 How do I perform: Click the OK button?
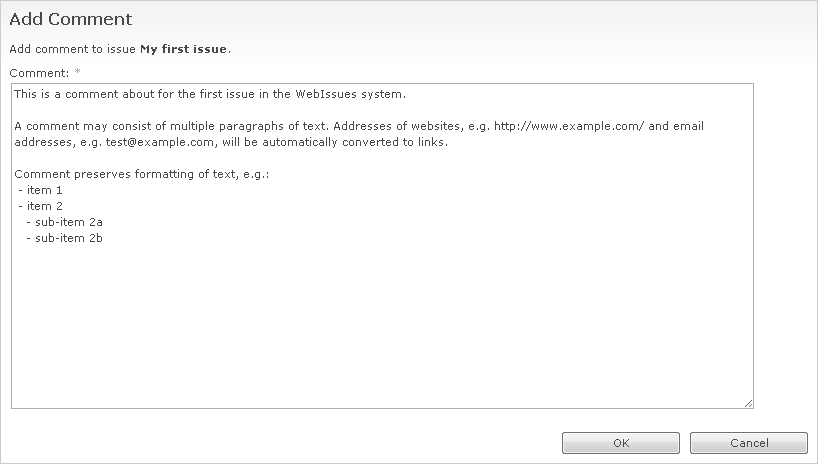(x=620, y=443)
